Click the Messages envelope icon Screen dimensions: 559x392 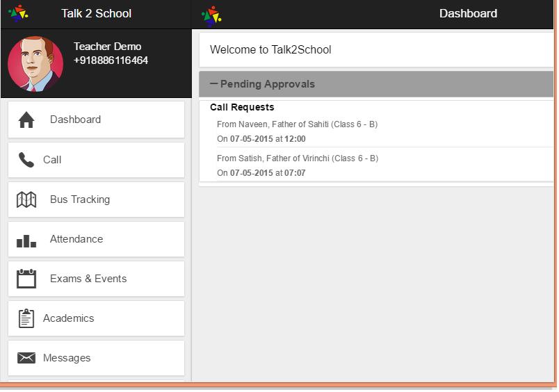click(26, 359)
